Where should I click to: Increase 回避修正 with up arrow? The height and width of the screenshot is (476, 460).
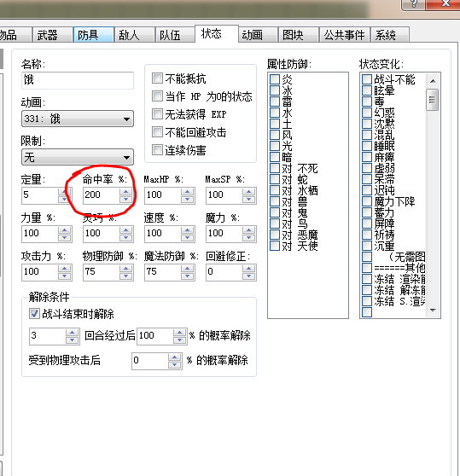coord(248,269)
